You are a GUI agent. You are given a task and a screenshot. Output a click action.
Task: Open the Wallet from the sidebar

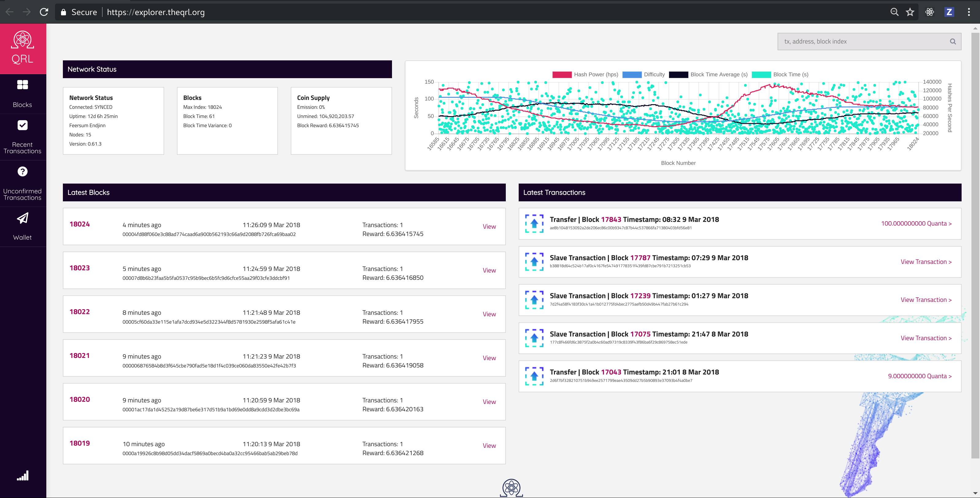point(22,226)
